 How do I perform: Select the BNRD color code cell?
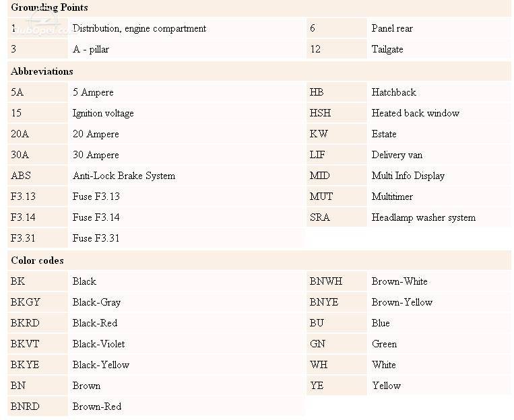[38, 407]
